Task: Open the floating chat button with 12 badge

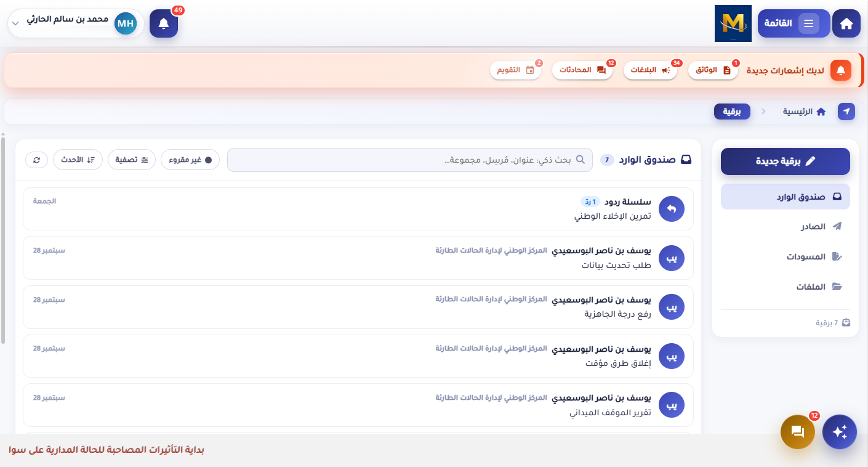Action: [x=798, y=432]
